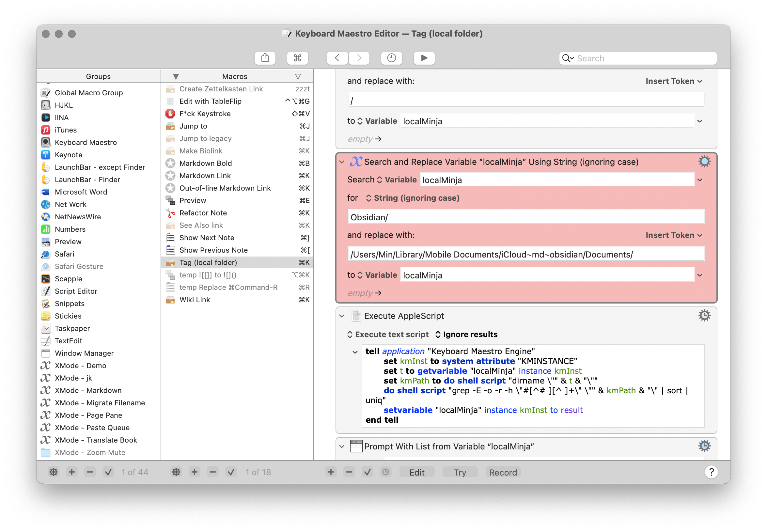Click the Share toolbar icon
Screen dimensions: 767x532
click(265, 58)
